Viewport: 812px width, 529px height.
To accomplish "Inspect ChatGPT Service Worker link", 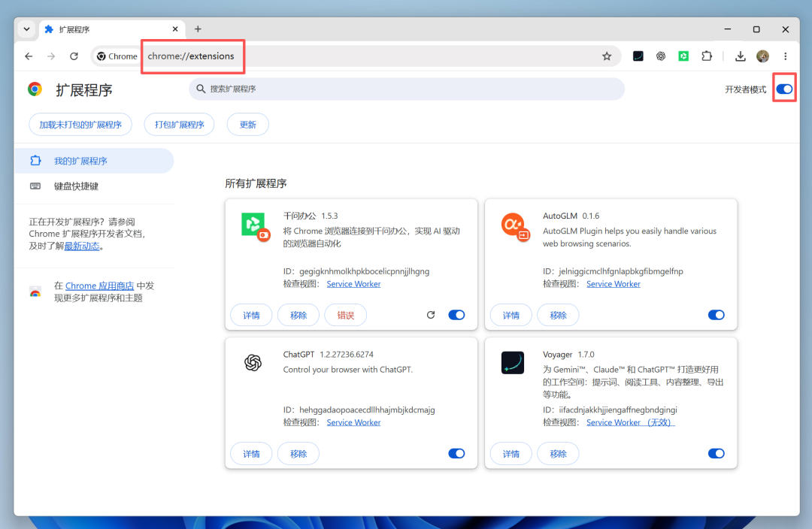I will (353, 422).
